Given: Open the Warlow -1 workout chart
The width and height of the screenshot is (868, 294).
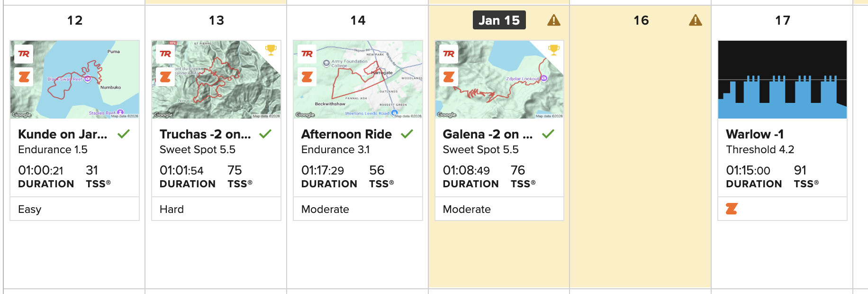Looking at the screenshot, I should tap(782, 80).
